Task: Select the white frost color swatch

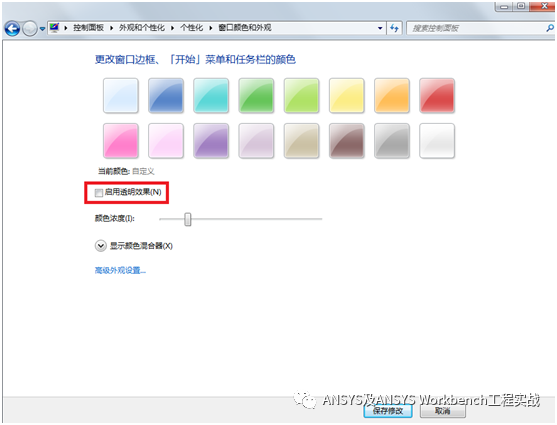Action: pos(437,141)
